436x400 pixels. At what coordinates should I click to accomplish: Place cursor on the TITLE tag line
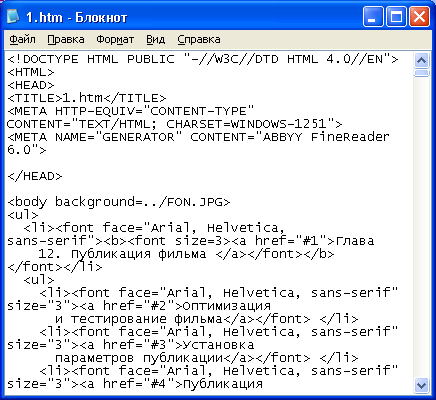click(87, 98)
